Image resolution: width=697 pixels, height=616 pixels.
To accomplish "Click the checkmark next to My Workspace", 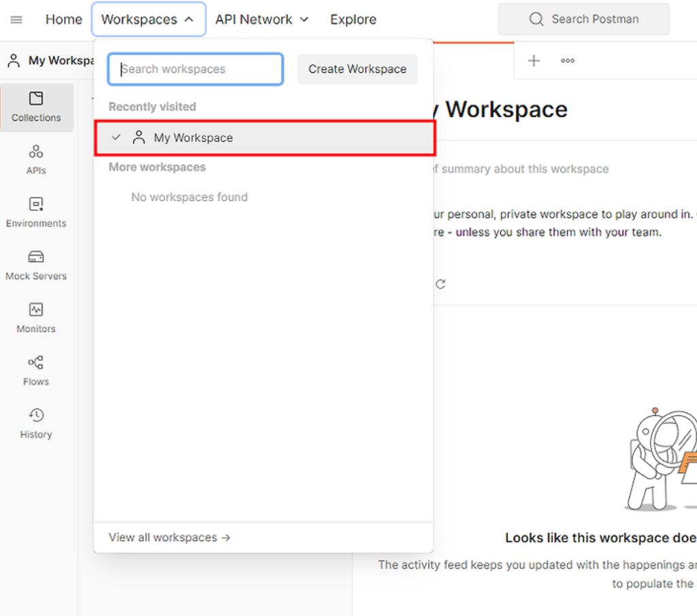I will coord(116,137).
